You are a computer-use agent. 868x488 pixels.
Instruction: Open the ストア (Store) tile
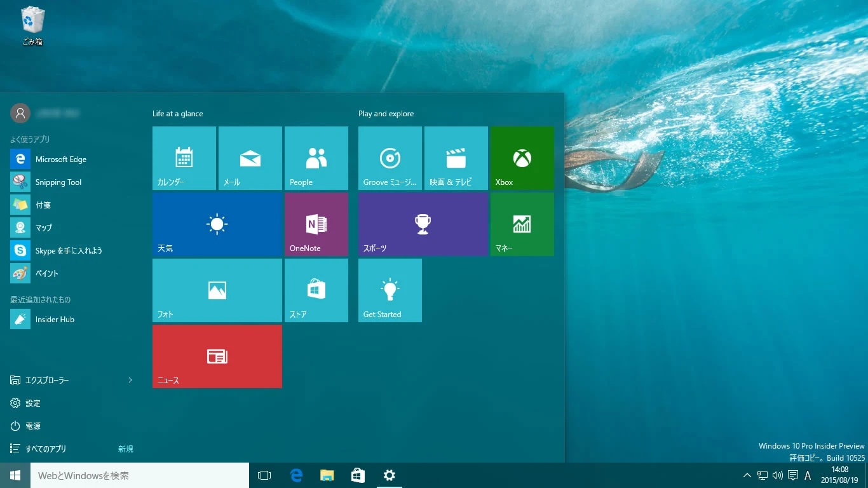[x=316, y=290]
